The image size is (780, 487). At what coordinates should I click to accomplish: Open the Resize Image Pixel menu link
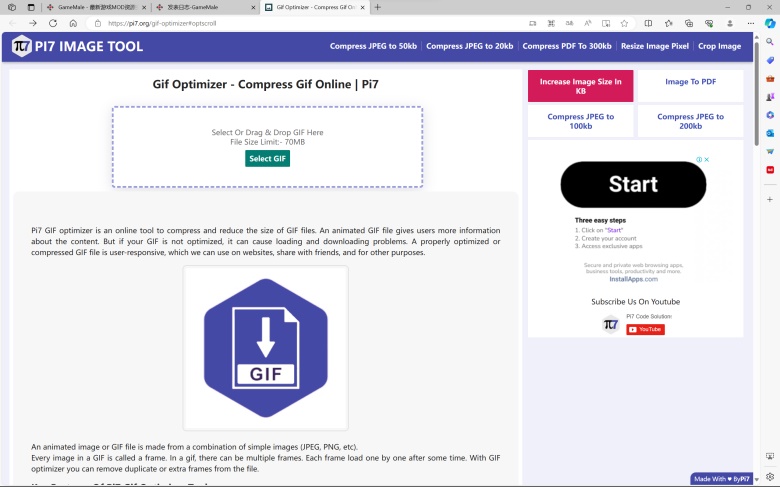(654, 46)
